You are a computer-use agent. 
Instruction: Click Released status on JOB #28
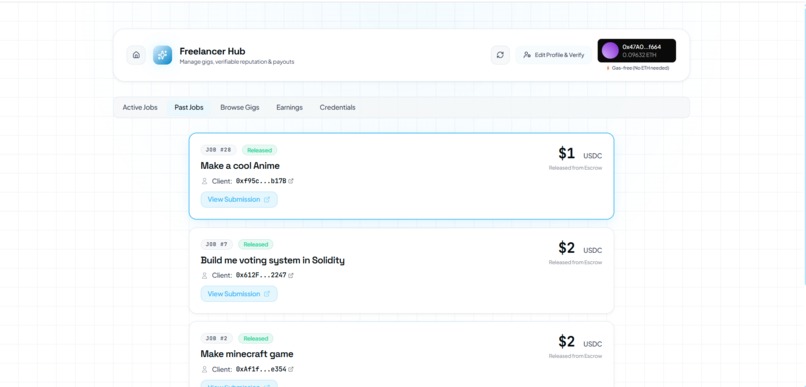260,150
